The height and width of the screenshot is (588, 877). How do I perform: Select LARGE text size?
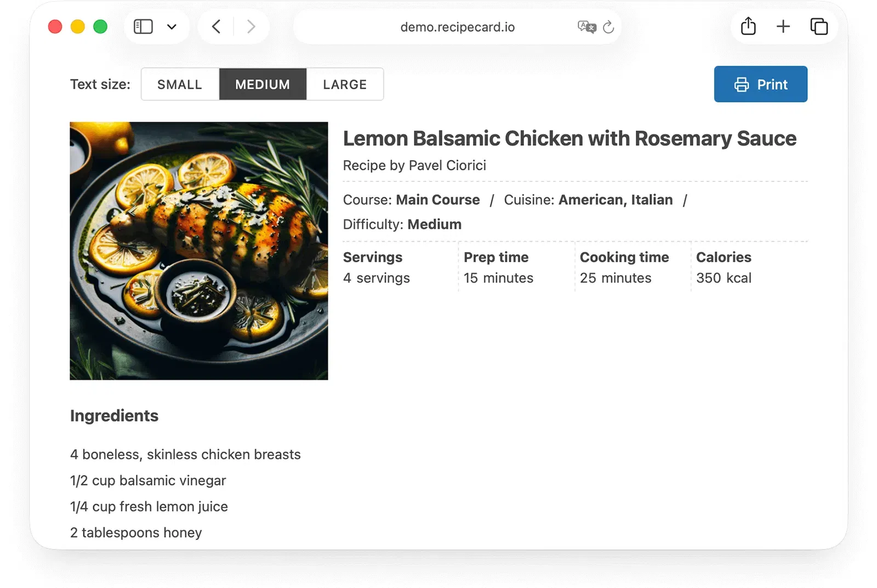345,84
